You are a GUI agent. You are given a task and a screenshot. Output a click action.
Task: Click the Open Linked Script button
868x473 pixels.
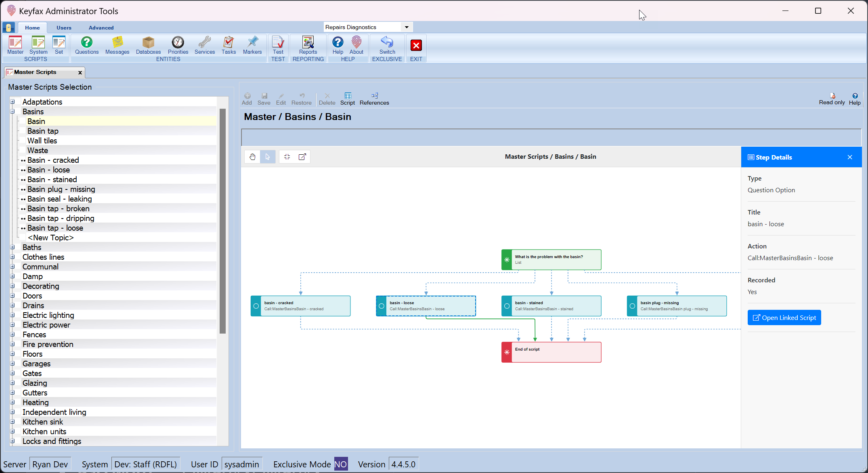pyautogui.click(x=784, y=317)
